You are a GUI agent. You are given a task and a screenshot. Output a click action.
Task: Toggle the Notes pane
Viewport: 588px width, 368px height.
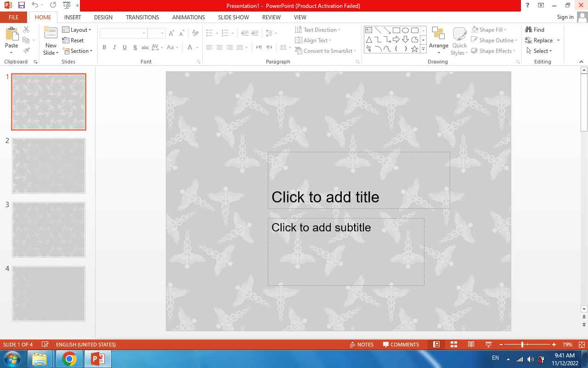(x=361, y=345)
